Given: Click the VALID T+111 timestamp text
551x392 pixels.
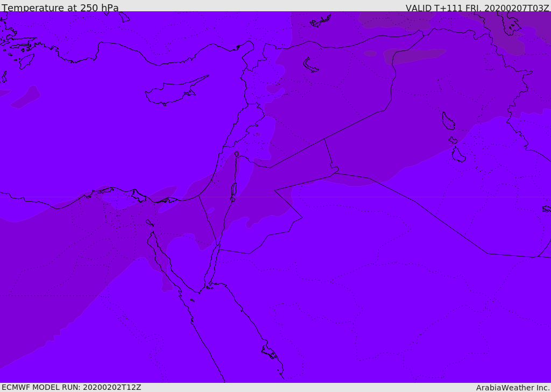Looking at the screenshot, I should (x=477, y=8).
